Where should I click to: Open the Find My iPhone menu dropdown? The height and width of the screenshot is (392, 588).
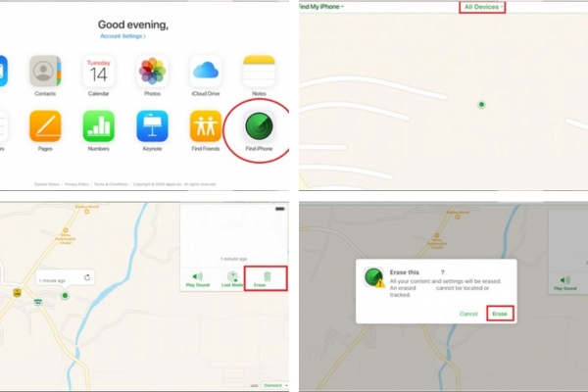tap(321, 7)
